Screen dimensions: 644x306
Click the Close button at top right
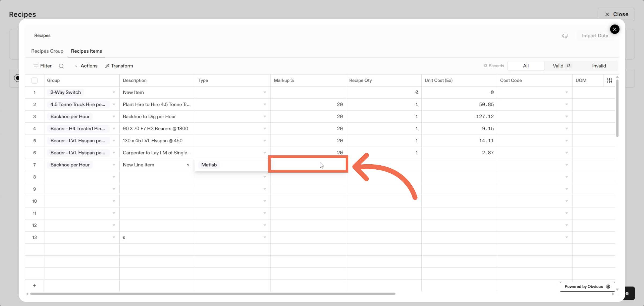click(616, 14)
